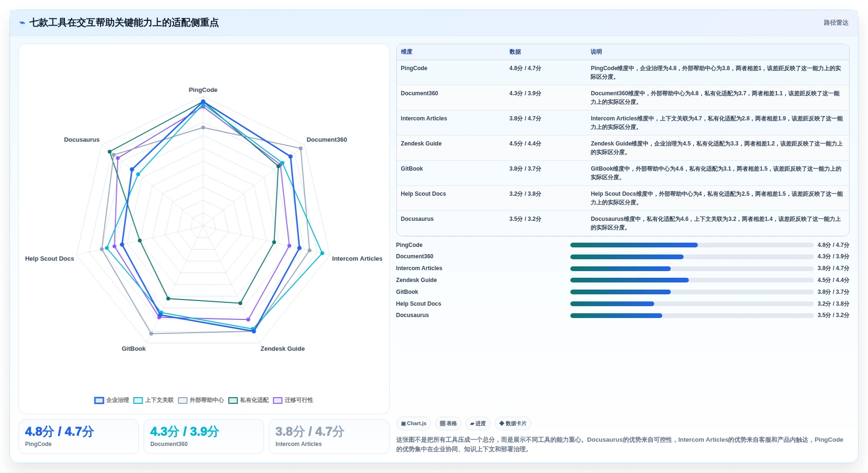This screenshot has height=473, width=868.
Task: Click the 表格 tag chip
Action: pyautogui.click(x=448, y=424)
